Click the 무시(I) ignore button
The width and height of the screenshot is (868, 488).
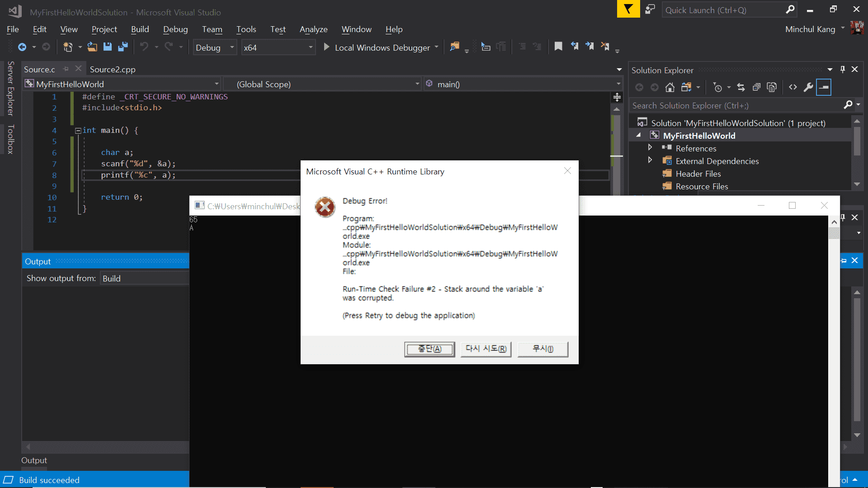click(542, 349)
